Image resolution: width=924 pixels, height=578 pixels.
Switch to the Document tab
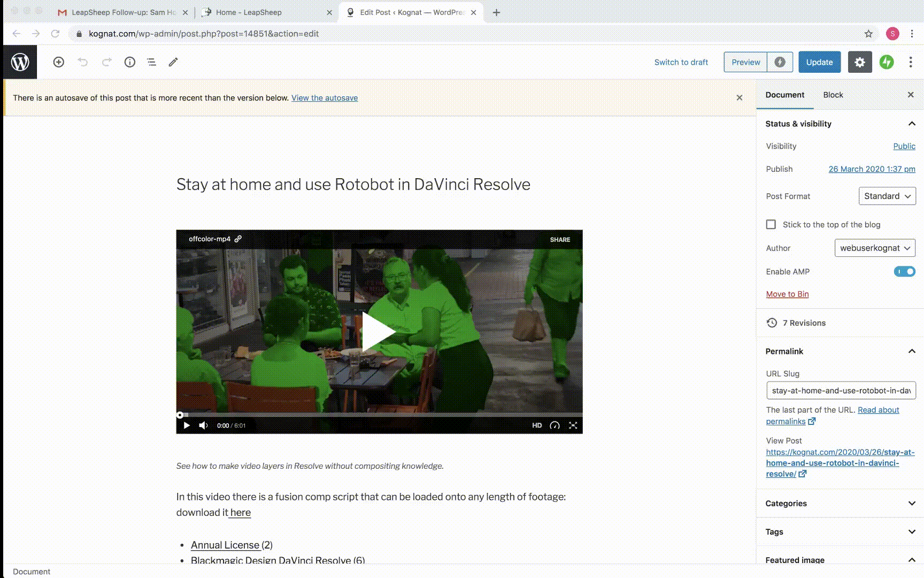click(x=784, y=95)
